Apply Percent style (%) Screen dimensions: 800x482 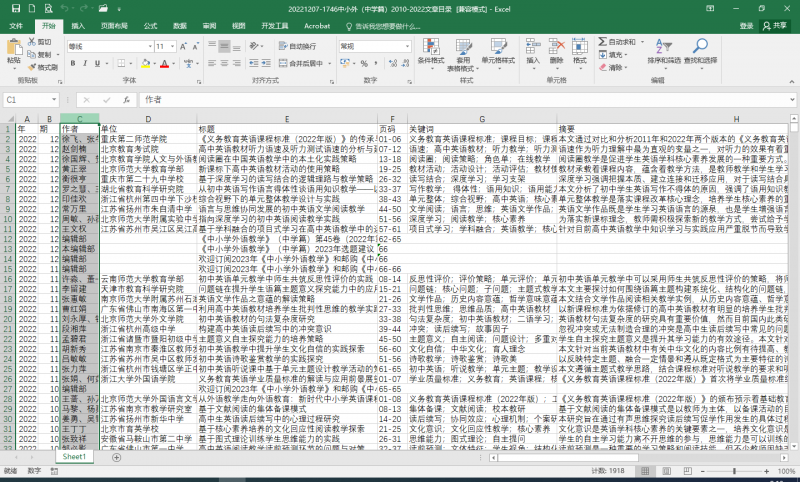(x=364, y=63)
